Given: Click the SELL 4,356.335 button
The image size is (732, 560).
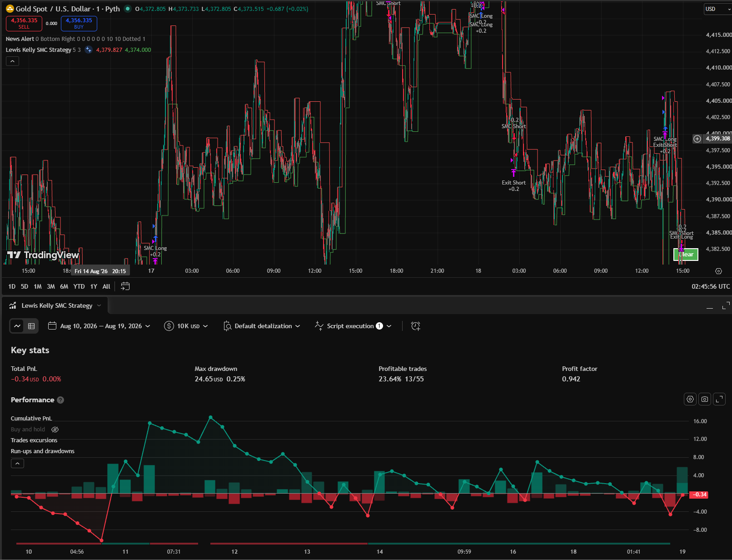Looking at the screenshot, I should coord(24,24).
